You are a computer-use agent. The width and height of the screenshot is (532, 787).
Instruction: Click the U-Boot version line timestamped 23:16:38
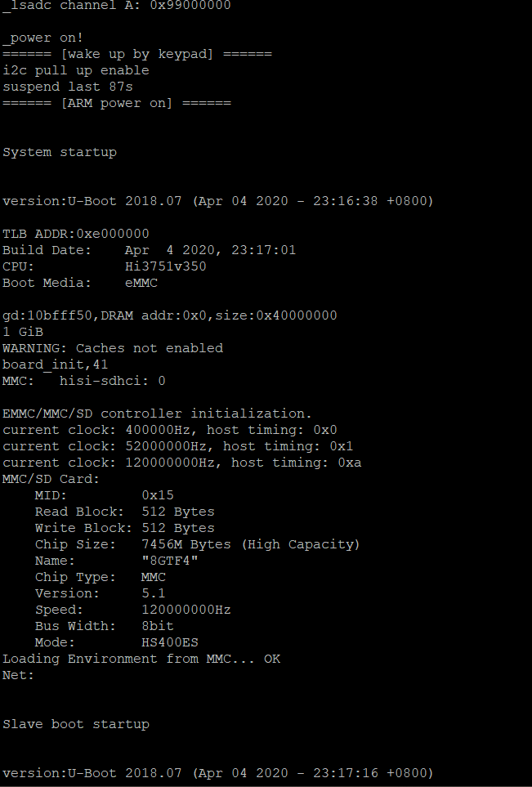pyautogui.click(x=218, y=201)
